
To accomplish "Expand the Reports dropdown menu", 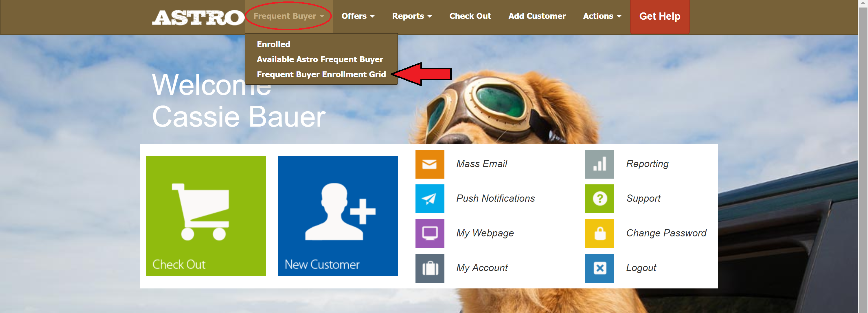I will pyautogui.click(x=412, y=16).
